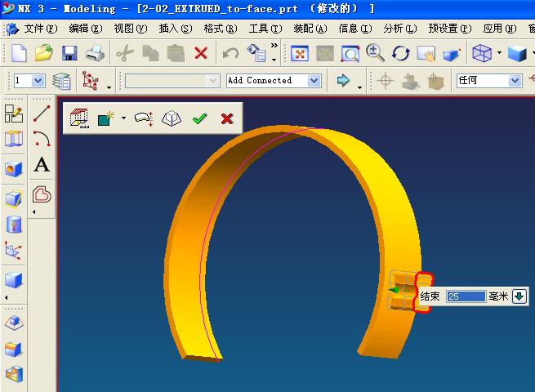535x392 pixels.
Task: Open the 信息(I) menu
Action: (354, 29)
